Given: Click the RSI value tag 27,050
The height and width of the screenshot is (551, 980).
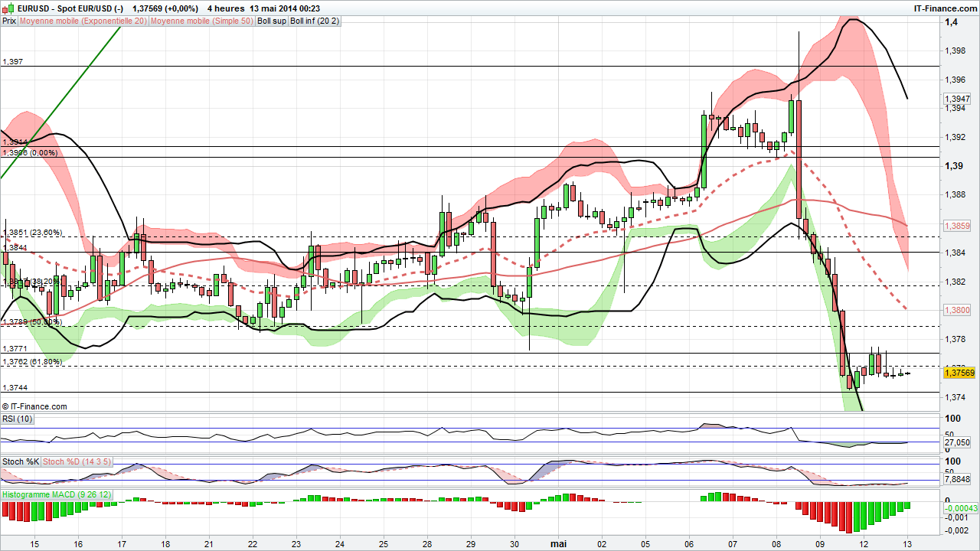Looking at the screenshot, I should (x=958, y=442).
